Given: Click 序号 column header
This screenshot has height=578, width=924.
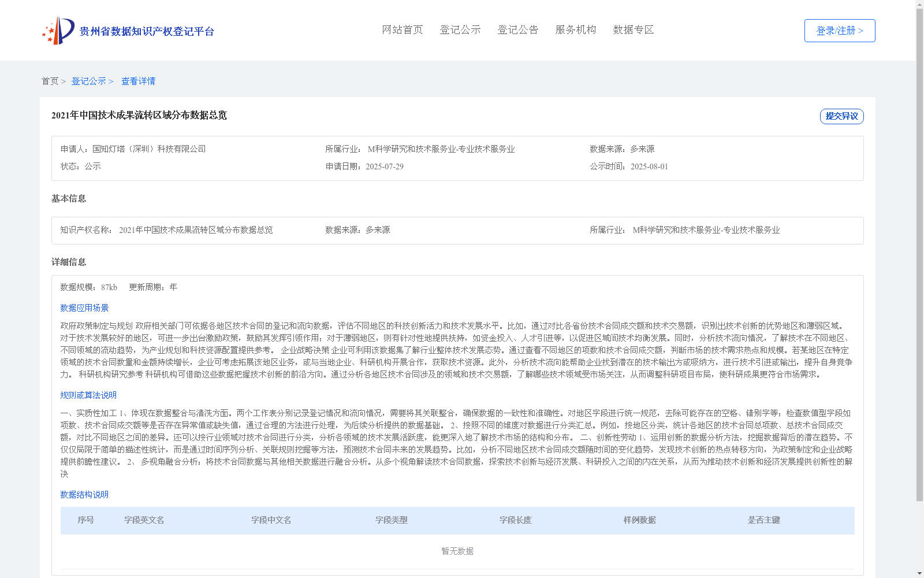Looking at the screenshot, I should pos(86,520).
